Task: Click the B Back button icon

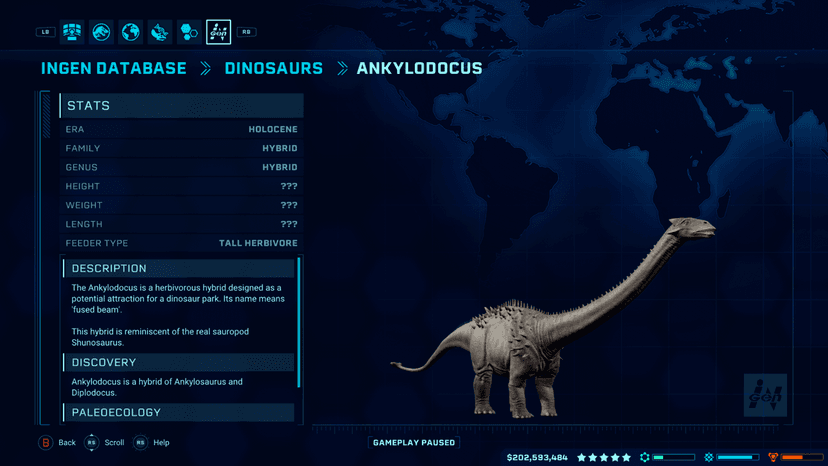Action: (x=46, y=443)
